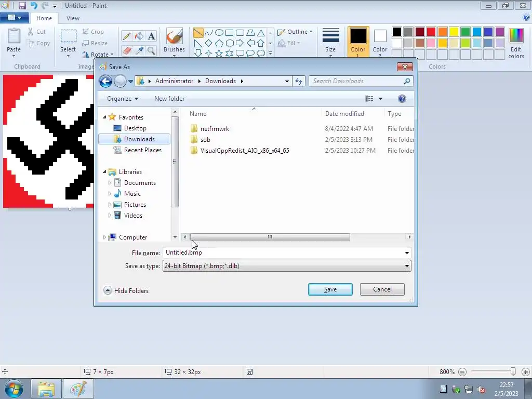Select the Triangle shape in Paint
The width and height of the screenshot is (532, 399).
[x=261, y=33]
